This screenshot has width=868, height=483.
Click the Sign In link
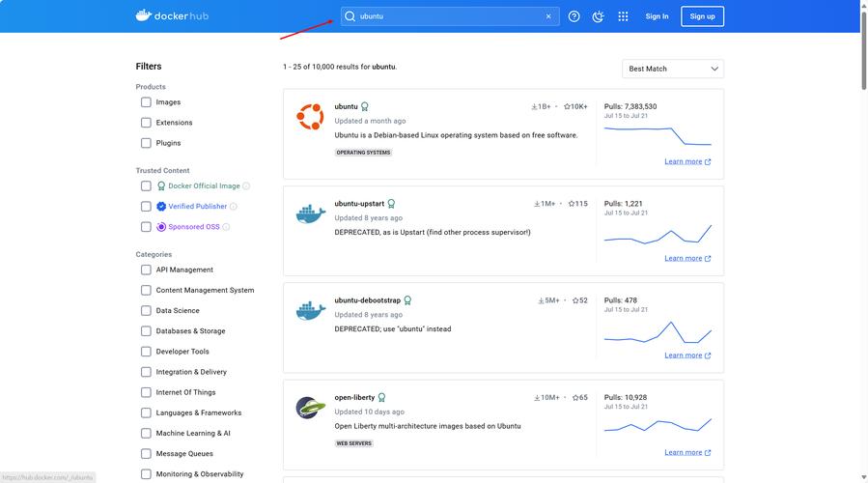[657, 16]
